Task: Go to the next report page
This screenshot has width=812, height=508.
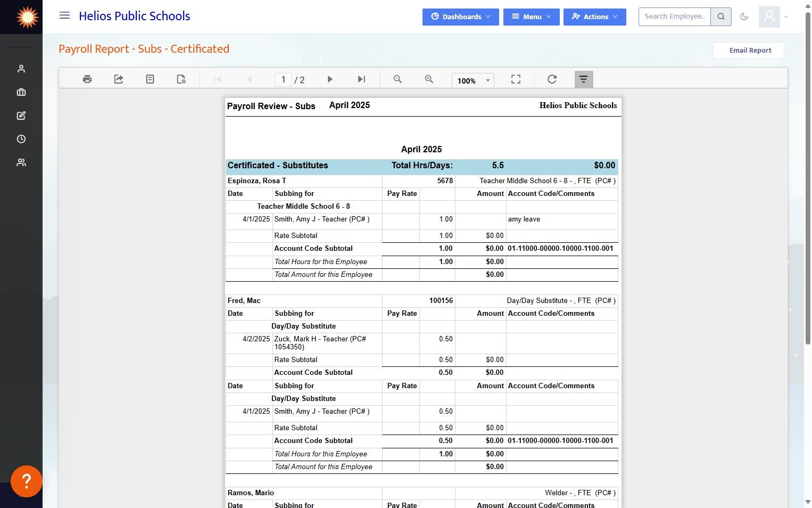Action: (x=330, y=79)
